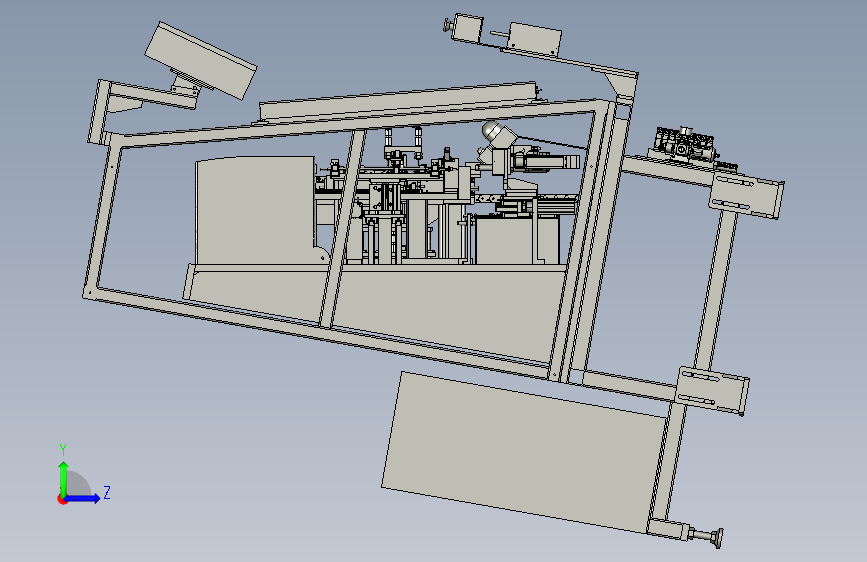Select the slotted bracket plate at lower right

pos(713,390)
